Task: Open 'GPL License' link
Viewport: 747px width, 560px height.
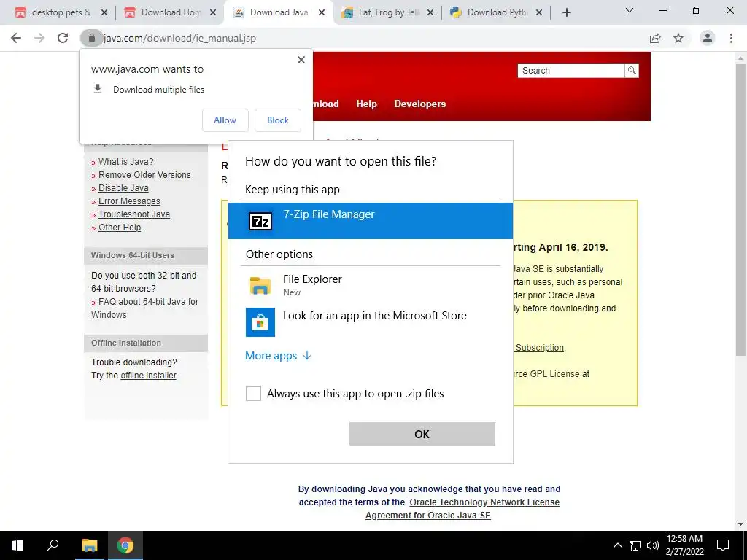Action: click(x=554, y=374)
